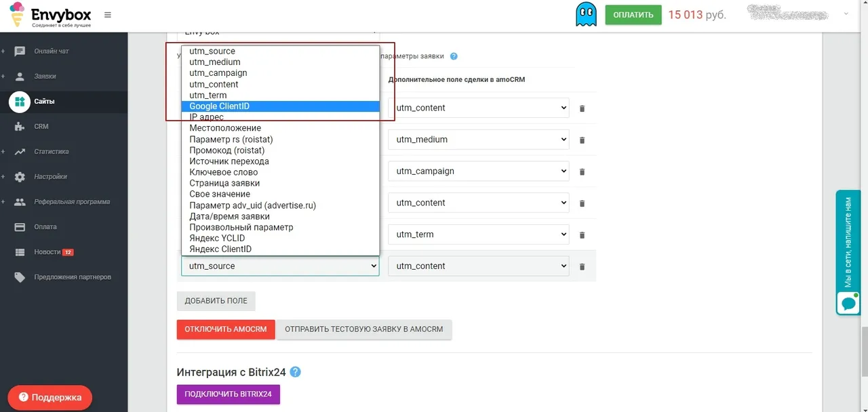Select Дата/время заявки option
Viewport: 868px width, 412px height.
coord(280,216)
